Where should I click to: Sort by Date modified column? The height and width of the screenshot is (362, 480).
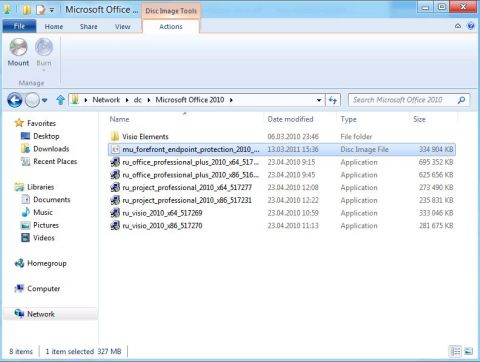click(290, 119)
